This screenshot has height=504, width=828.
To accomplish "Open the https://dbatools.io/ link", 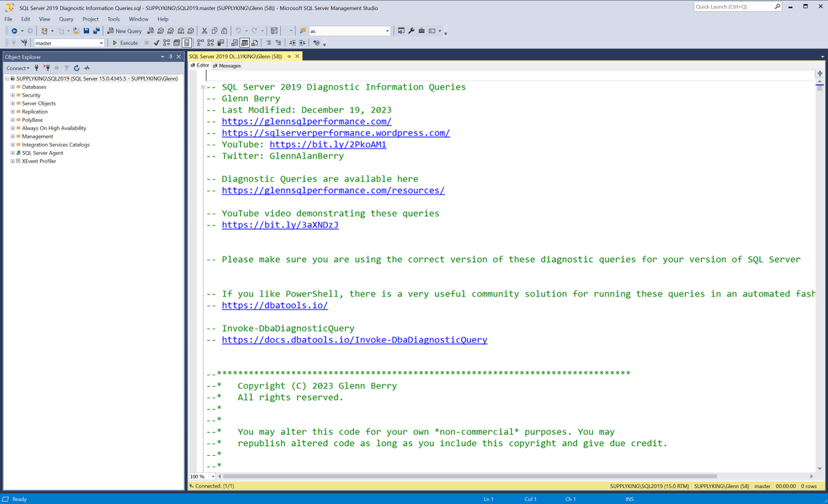I will (x=275, y=305).
